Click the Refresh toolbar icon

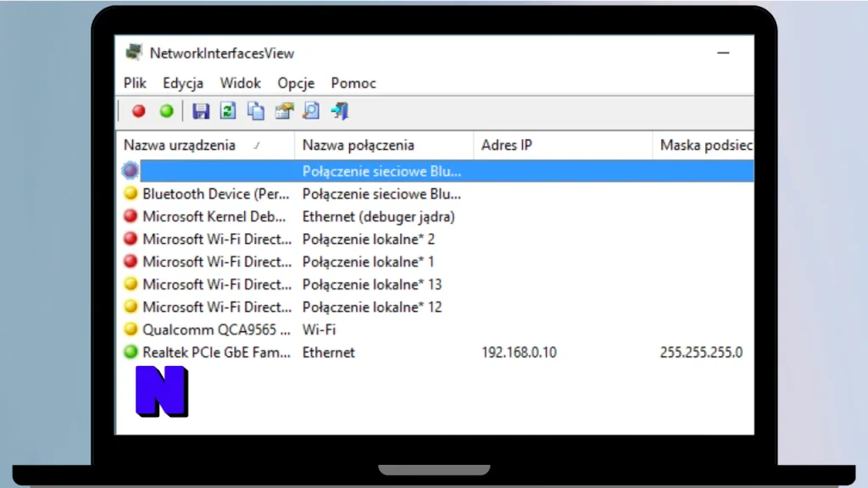coord(228,111)
